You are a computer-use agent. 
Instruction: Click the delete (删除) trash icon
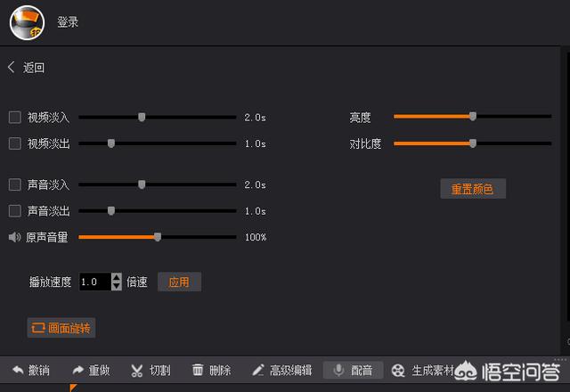point(198,370)
